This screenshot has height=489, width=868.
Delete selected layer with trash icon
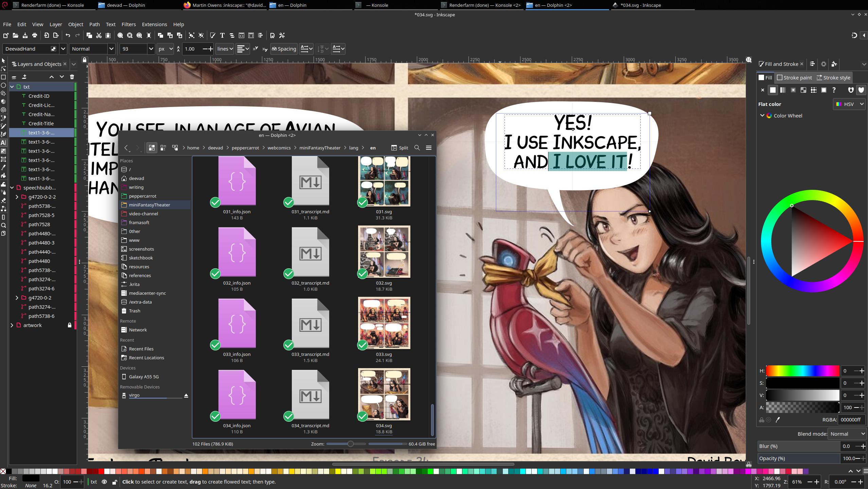72,77
